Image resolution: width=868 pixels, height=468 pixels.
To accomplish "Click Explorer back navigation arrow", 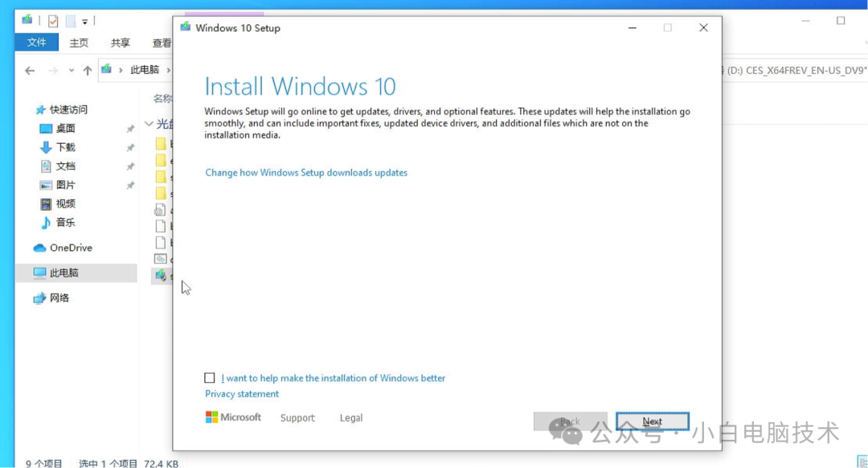I will [x=30, y=70].
